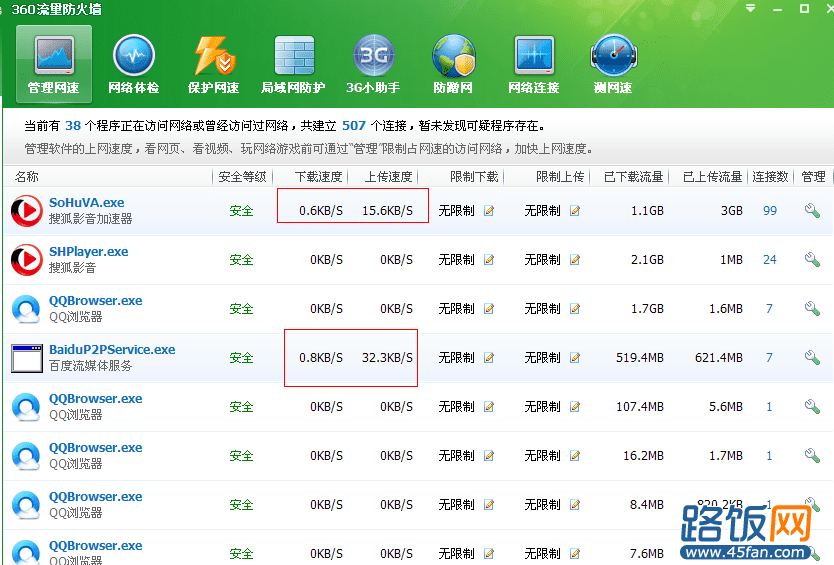834x565 pixels.
Task: Select 安全 rating in SHPlayer.exe row
Action: click(x=241, y=260)
